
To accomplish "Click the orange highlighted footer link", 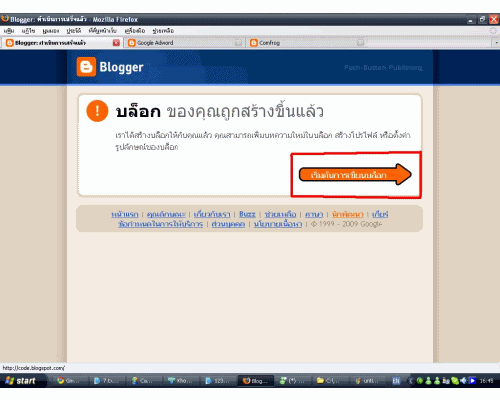I will [x=347, y=214].
